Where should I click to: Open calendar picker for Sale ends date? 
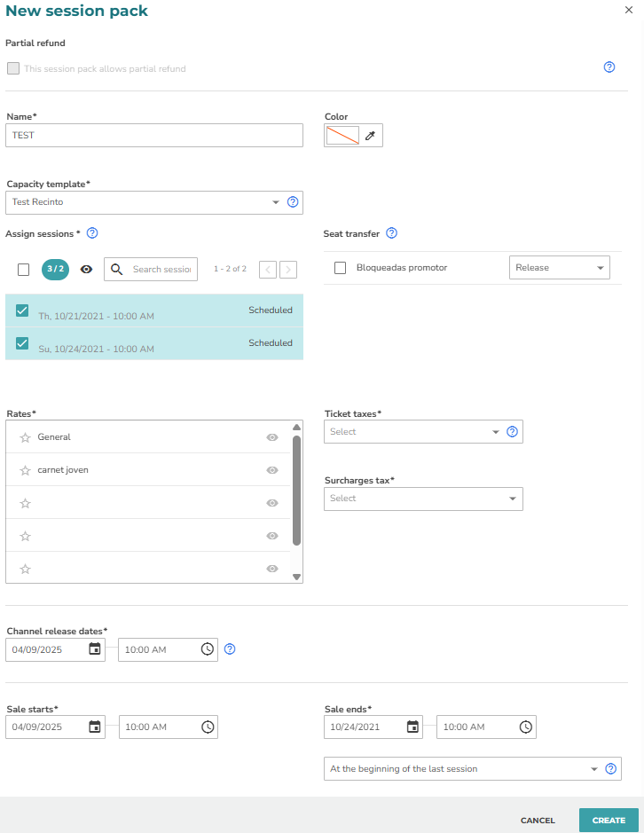[x=412, y=727]
